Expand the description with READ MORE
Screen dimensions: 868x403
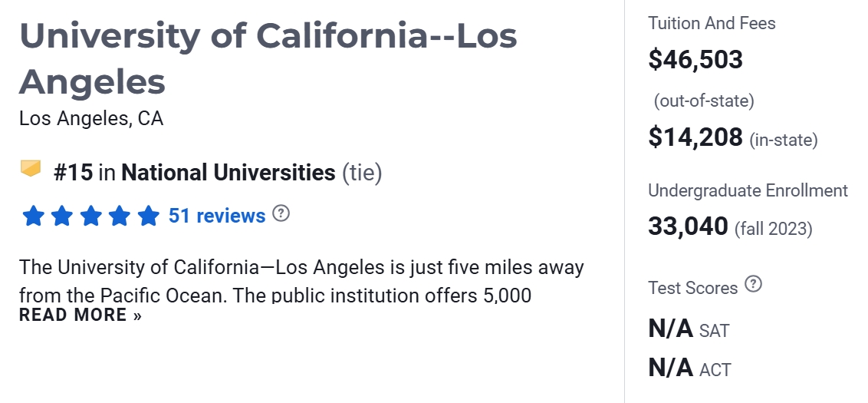80,315
